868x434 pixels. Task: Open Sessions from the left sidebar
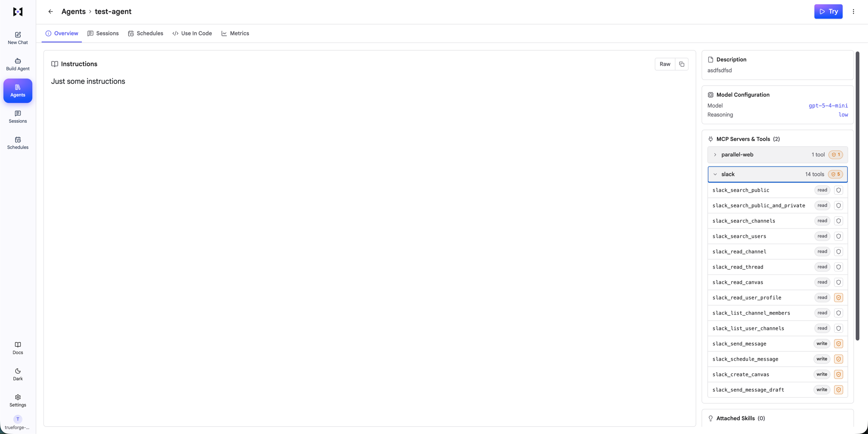(x=18, y=117)
